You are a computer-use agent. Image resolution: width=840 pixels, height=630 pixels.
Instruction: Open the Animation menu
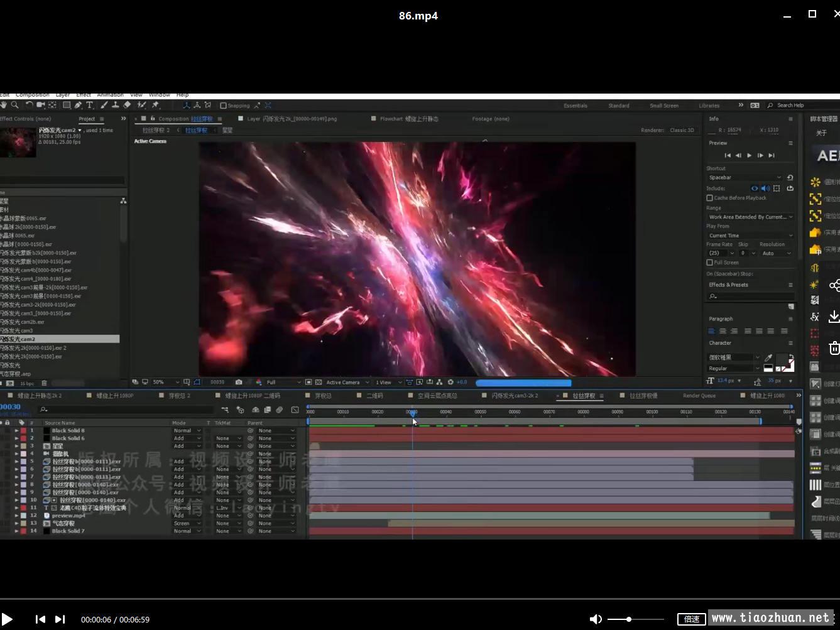click(x=110, y=95)
